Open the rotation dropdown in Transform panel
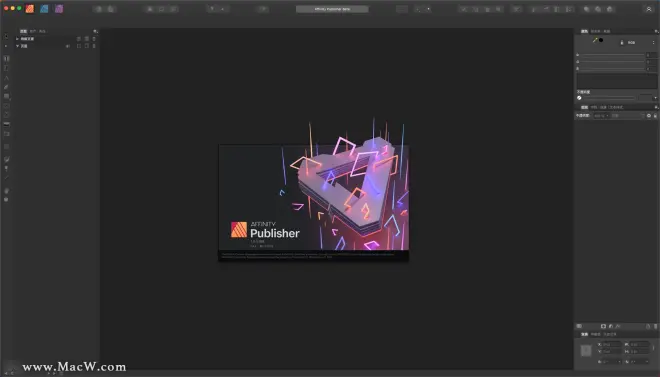Image resolution: width=660 pixels, height=377 pixels. click(619, 361)
